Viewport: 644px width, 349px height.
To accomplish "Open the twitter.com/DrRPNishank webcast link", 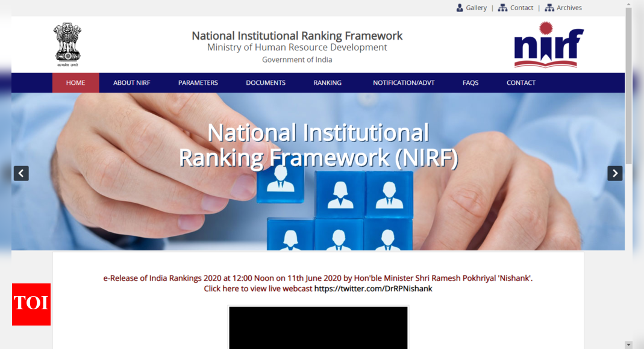I will 373,289.
